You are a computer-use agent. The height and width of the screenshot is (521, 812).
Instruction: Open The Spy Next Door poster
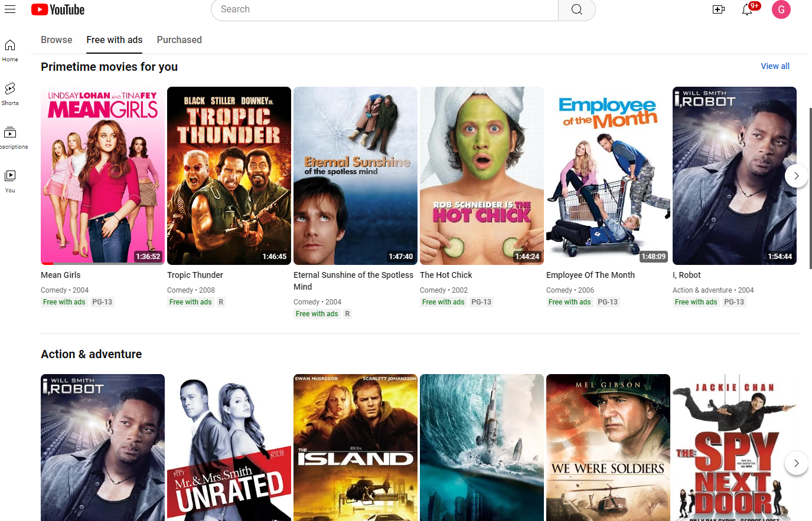point(735,447)
